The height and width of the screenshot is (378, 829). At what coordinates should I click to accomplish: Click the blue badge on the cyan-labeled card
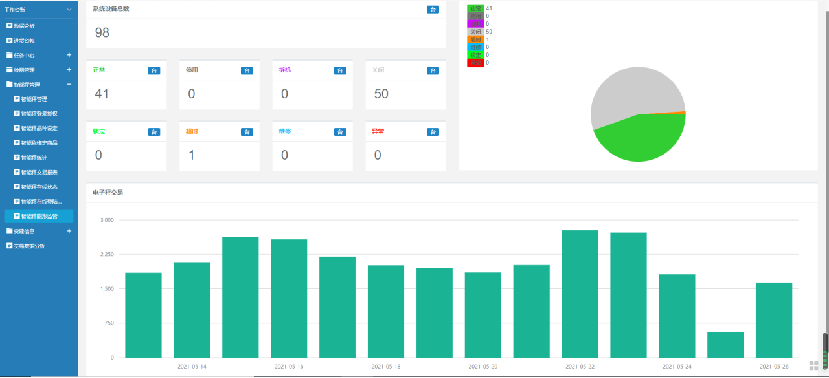[340, 132]
